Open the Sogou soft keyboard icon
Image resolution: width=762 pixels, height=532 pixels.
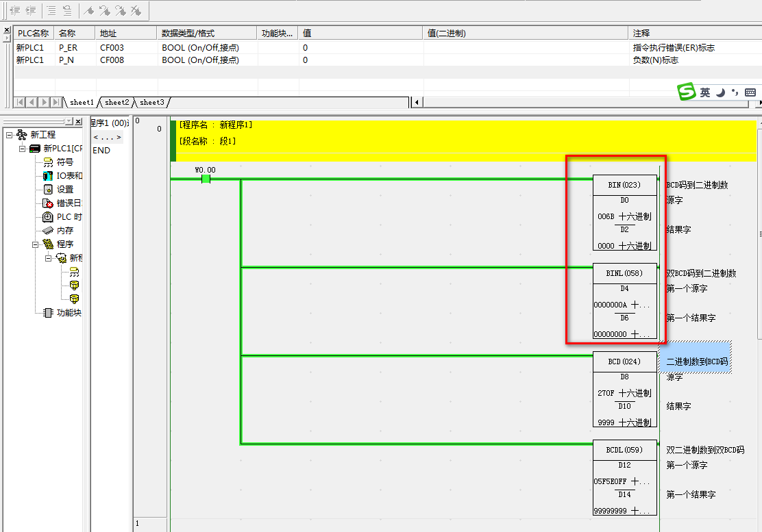(750, 92)
